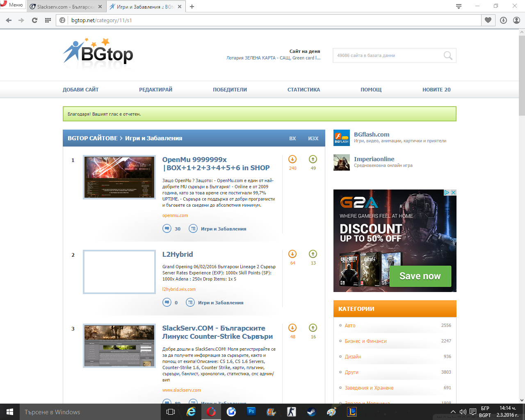Screen dimensions: 525x420
Task: Click the OpenMu comments bubble icon
Action: coord(167,228)
